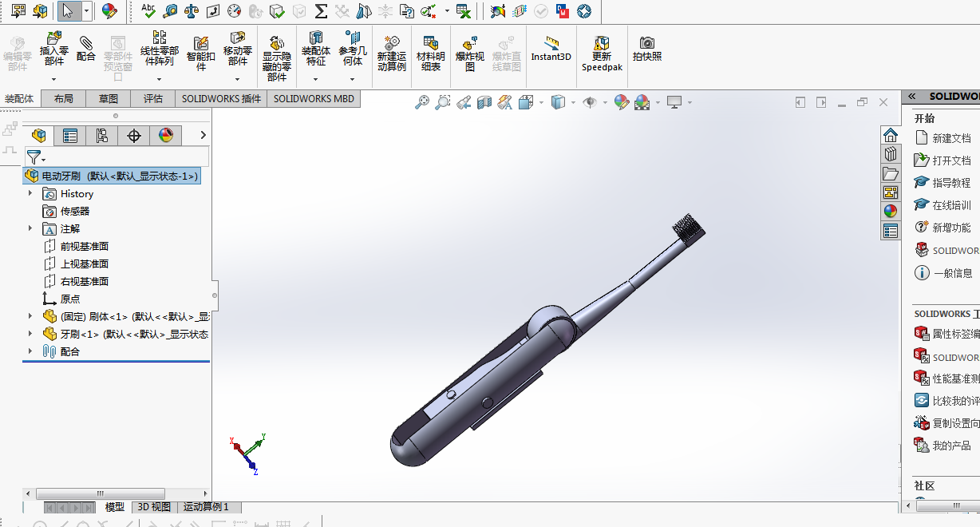The height and width of the screenshot is (527, 980).
Task: Open the Edit Appearance color tool
Action: (622, 102)
